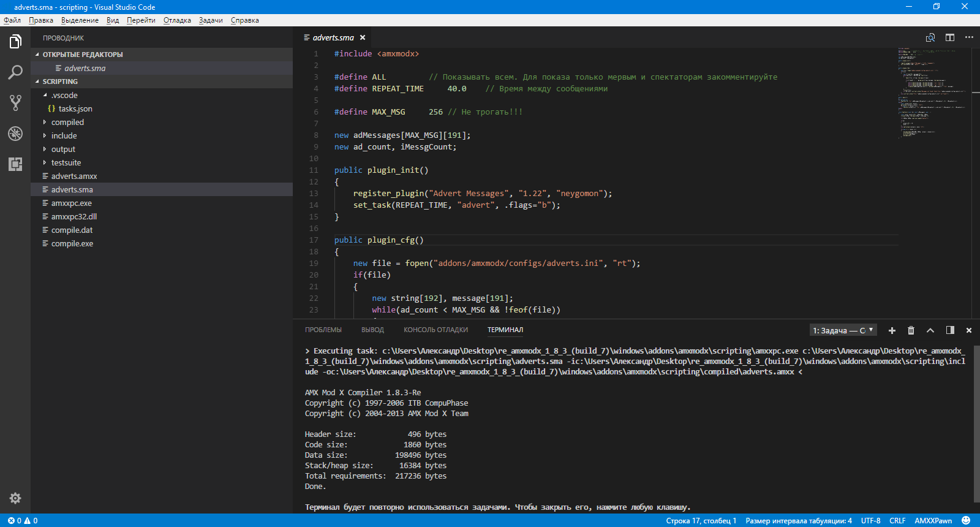The height and width of the screenshot is (527, 980).
Task: Open the Отладка menu
Action: (x=177, y=20)
